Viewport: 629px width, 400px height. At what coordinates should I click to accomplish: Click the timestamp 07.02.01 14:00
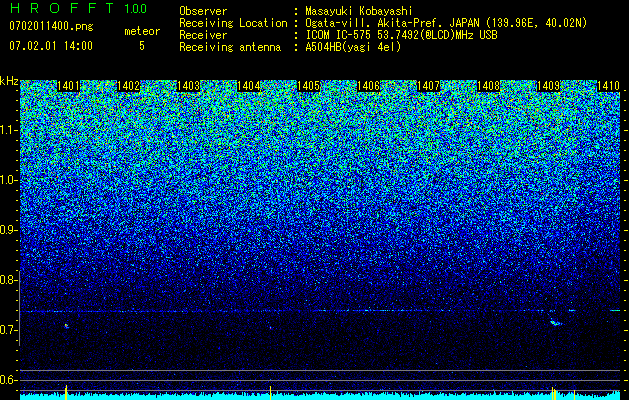tap(51, 45)
